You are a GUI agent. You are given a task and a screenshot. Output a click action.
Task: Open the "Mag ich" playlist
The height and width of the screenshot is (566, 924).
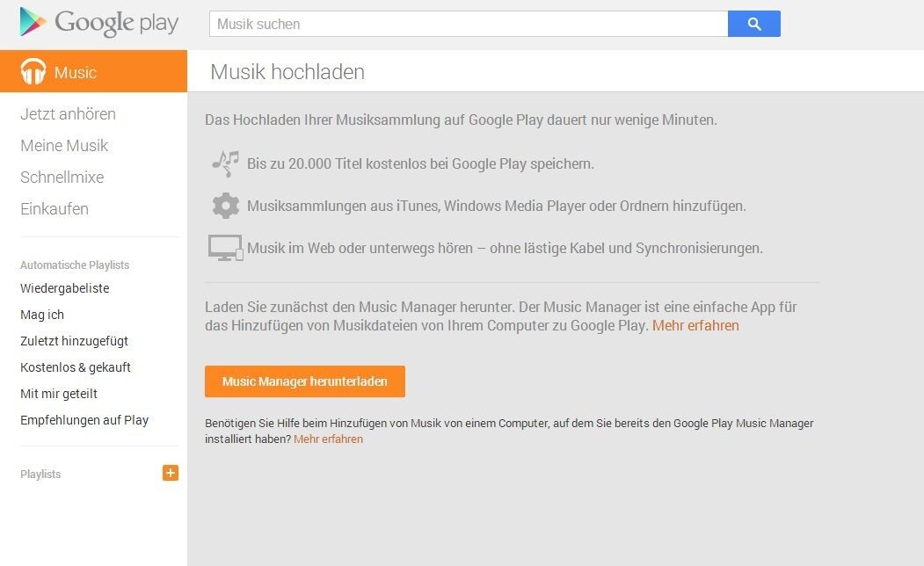pos(41,315)
